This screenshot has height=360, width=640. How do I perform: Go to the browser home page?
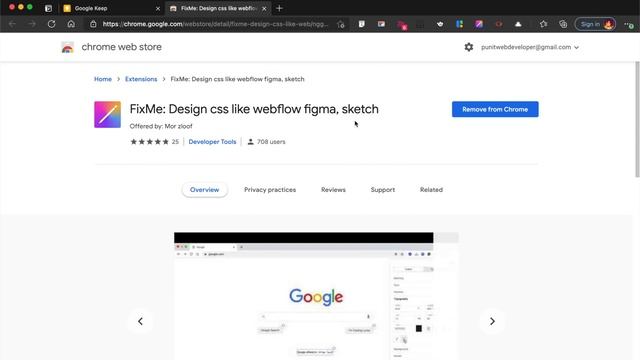71,24
